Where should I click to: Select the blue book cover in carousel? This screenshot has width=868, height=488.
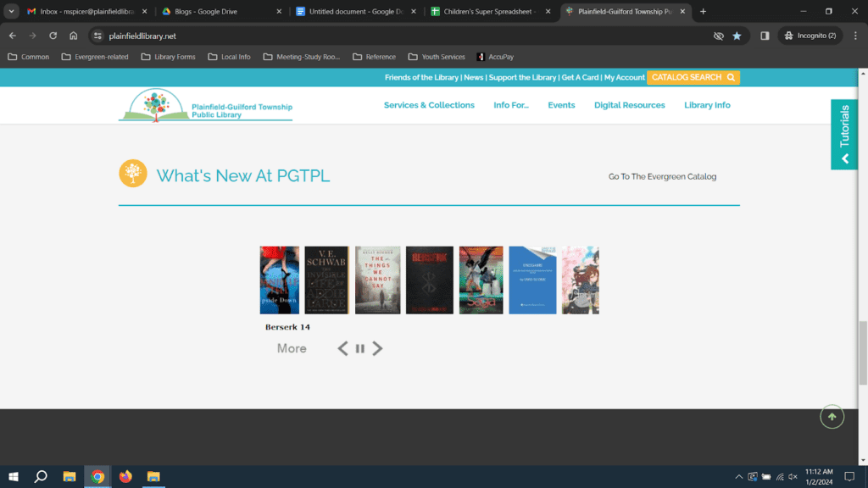[532, 280]
